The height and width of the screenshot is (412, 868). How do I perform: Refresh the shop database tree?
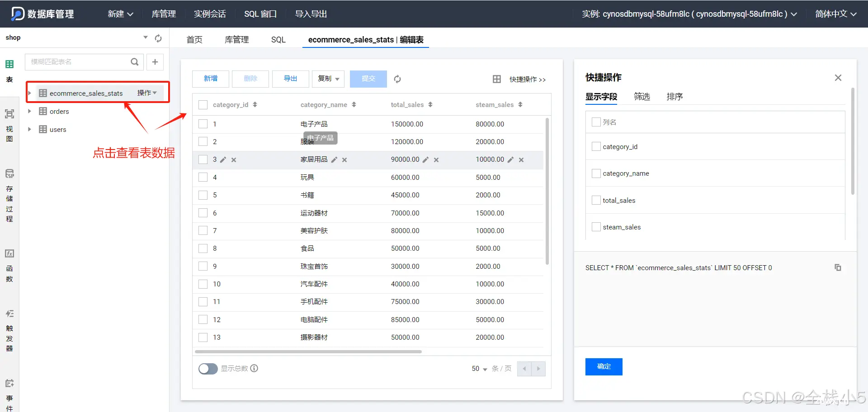point(158,38)
